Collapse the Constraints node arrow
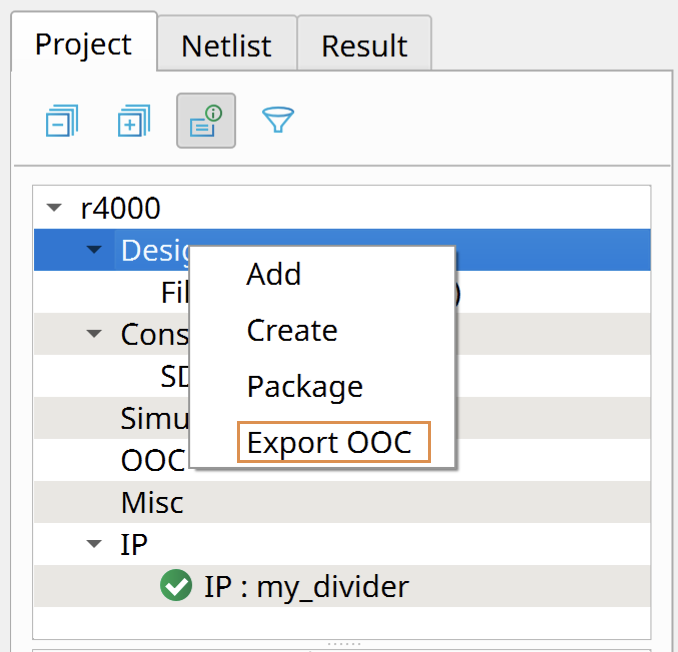 (x=95, y=334)
